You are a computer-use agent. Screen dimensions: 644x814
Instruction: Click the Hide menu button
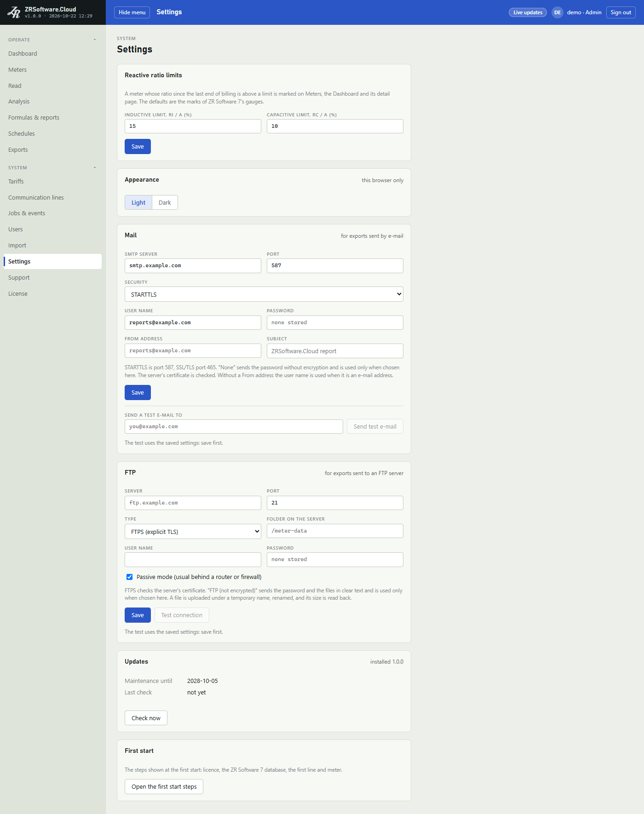point(132,12)
